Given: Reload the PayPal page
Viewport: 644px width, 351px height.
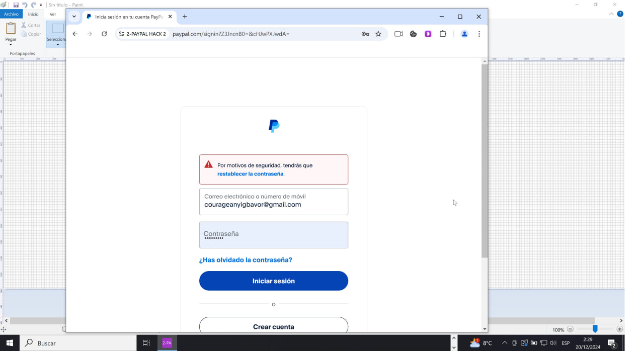Looking at the screenshot, I should (104, 34).
